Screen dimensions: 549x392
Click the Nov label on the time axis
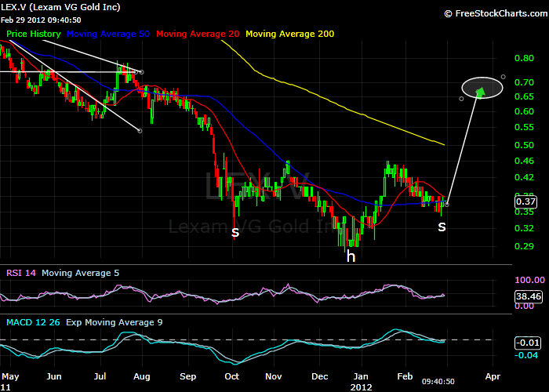pos(274,376)
